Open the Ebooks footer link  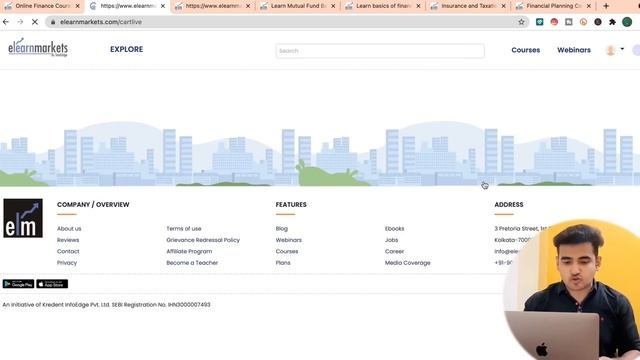(x=394, y=229)
